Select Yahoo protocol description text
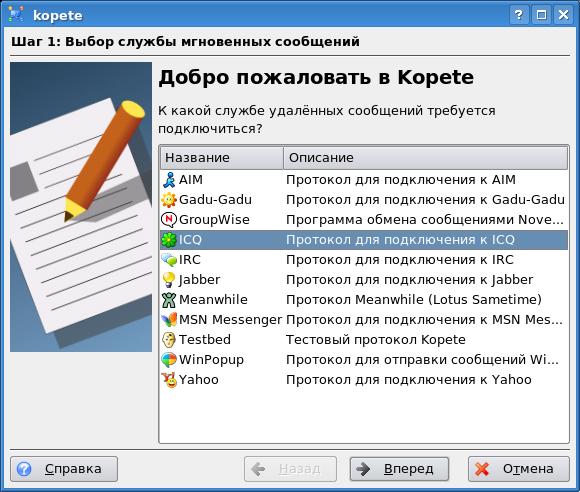580x492 pixels. pyautogui.click(x=409, y=380)
